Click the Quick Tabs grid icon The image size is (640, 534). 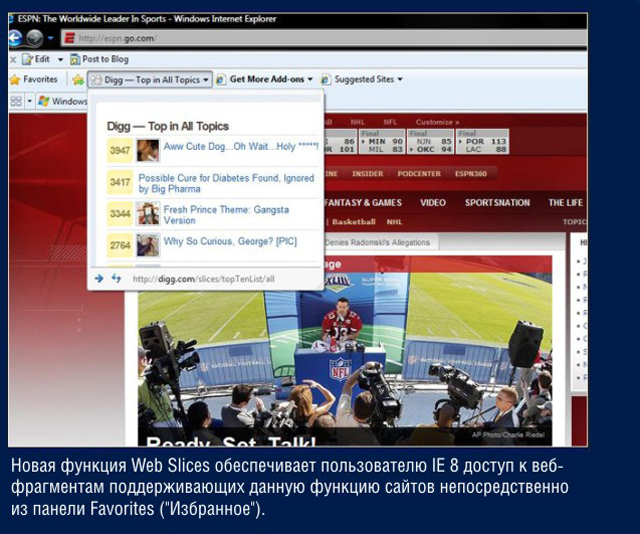(16, 101)
